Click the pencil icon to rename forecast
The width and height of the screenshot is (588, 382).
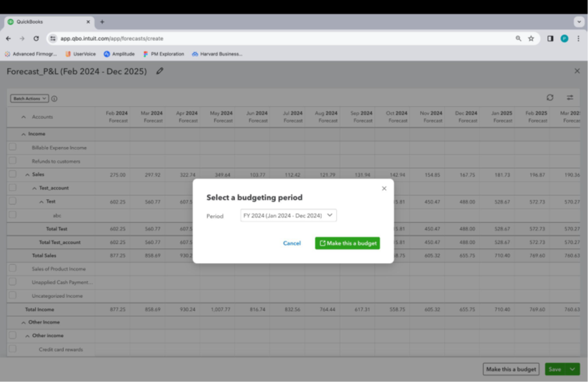click(160, 71)
